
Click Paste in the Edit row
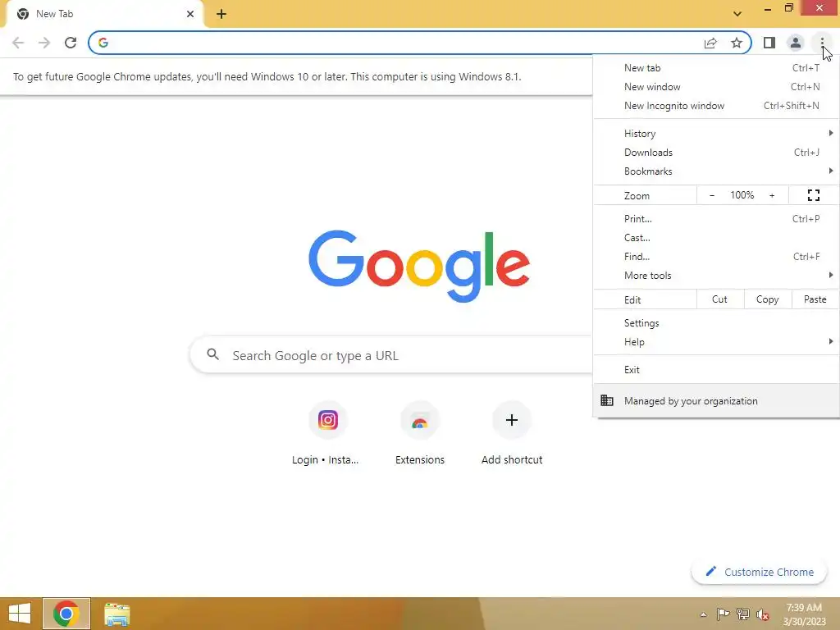pos(815,299)
